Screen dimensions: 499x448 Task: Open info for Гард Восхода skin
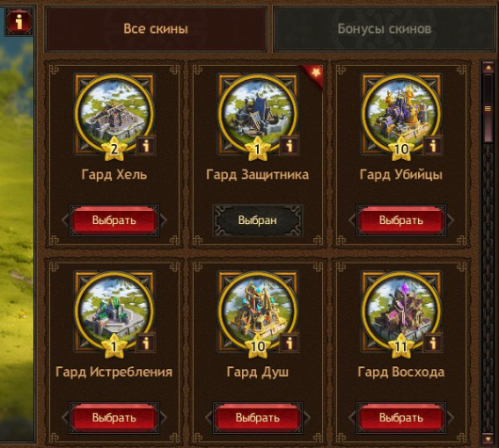(x=433, y=343)
